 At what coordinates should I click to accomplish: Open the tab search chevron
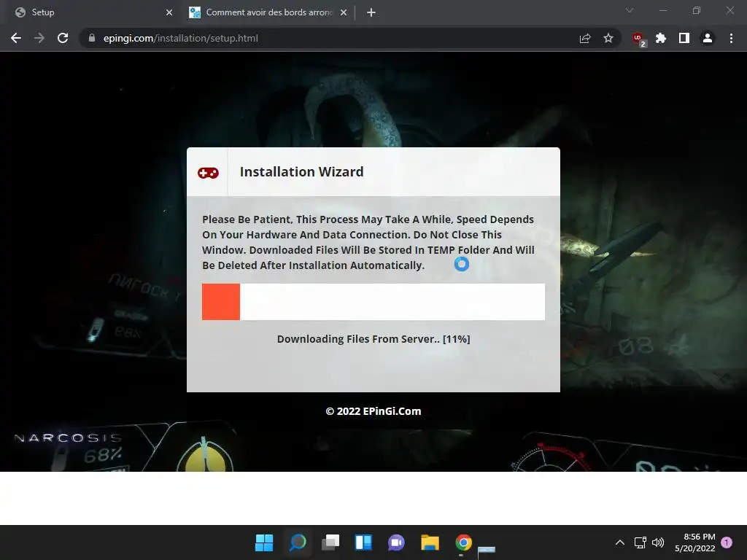click(x=630, y=10)
